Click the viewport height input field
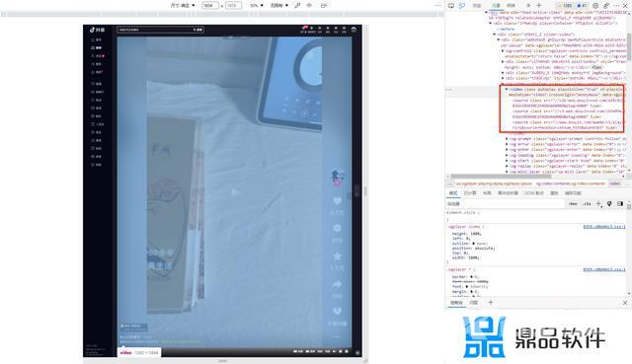Screen dimensions: 632x364 click(x=233, y=6)
